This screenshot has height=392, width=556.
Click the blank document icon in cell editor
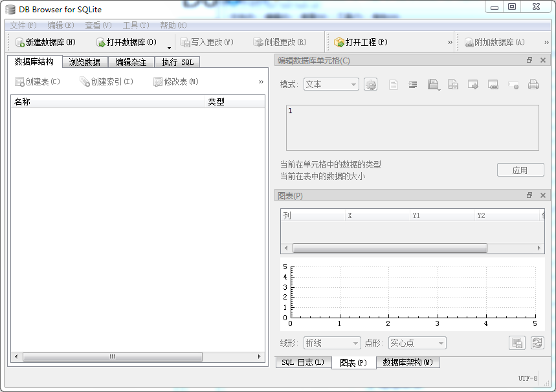[394, 85]
